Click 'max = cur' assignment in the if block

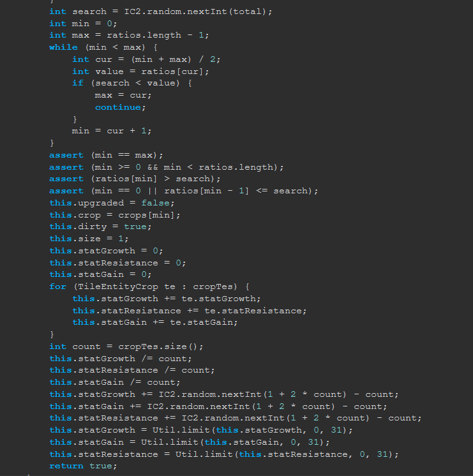point(123,95)
